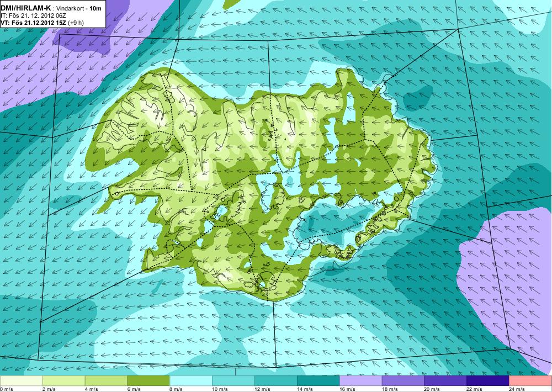Image resolution: width=552 pixels, height=392 pixels.
Task: Click the '22 m/s' legend label
Action: (x=475, y=389)
